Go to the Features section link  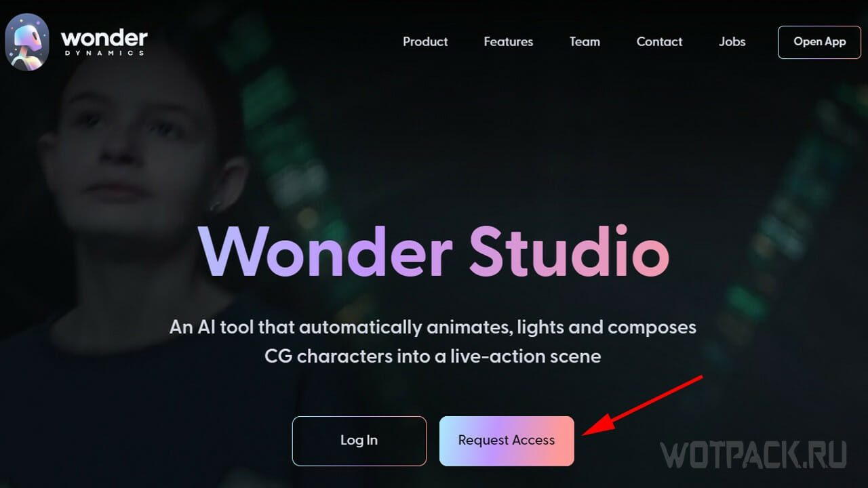pyautogui.click(x=509, y=41)
